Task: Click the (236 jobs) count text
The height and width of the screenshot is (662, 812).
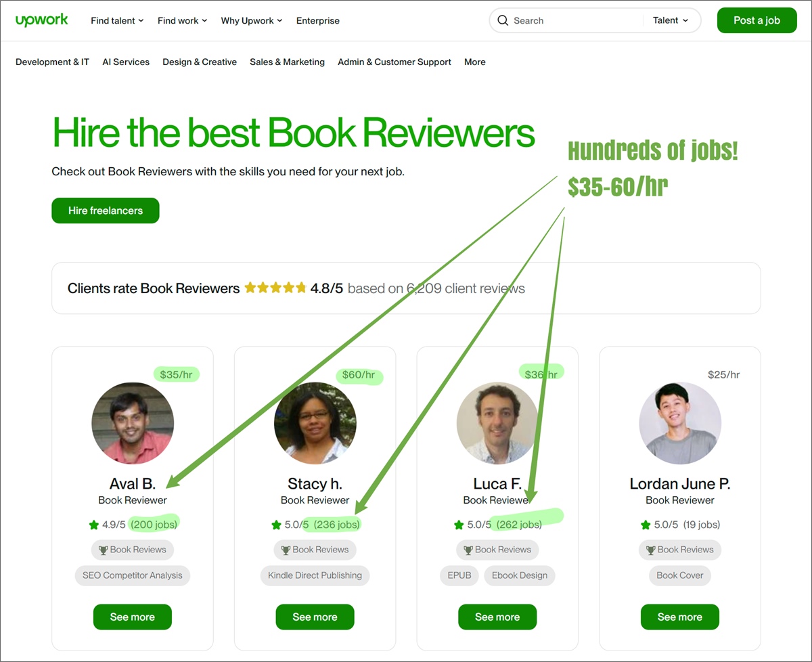Action: (337, 525)
